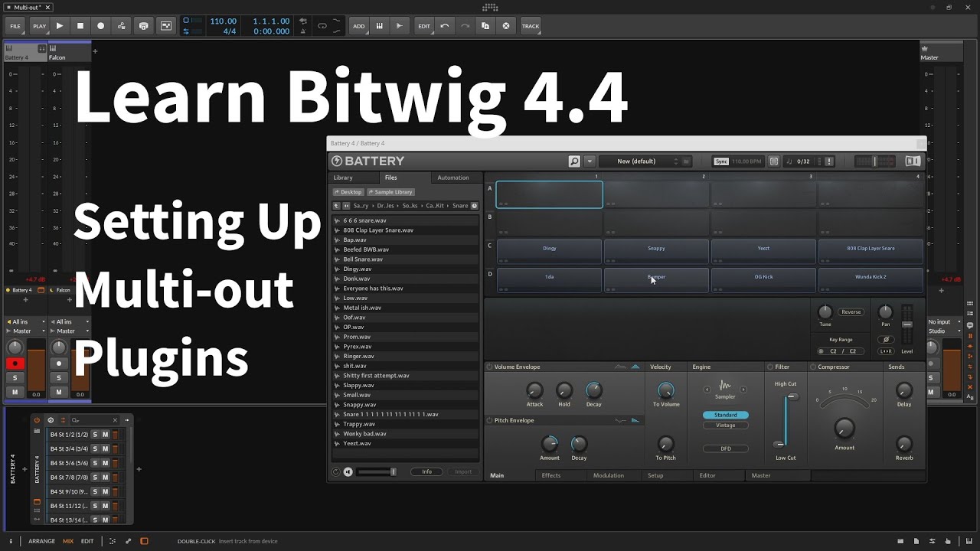
Task: Arm record on the Falcon track
Action: point(59,364)
